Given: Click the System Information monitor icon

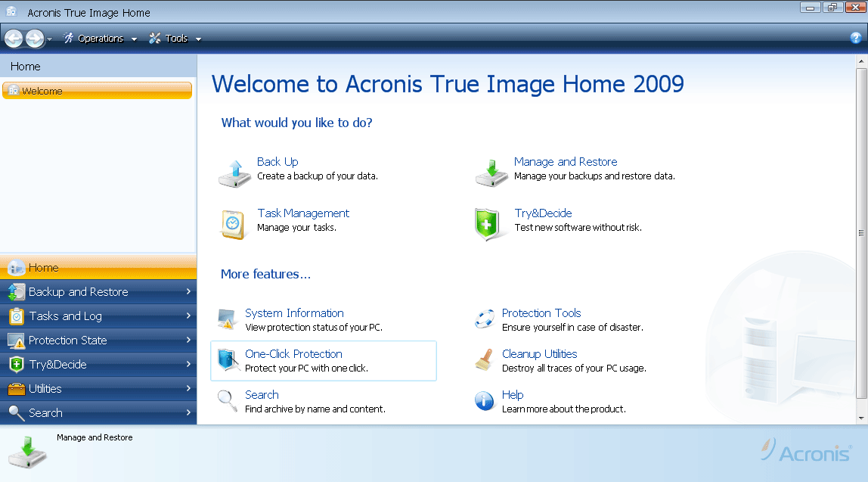Looking at the screenshot, I should click(226, 319).
